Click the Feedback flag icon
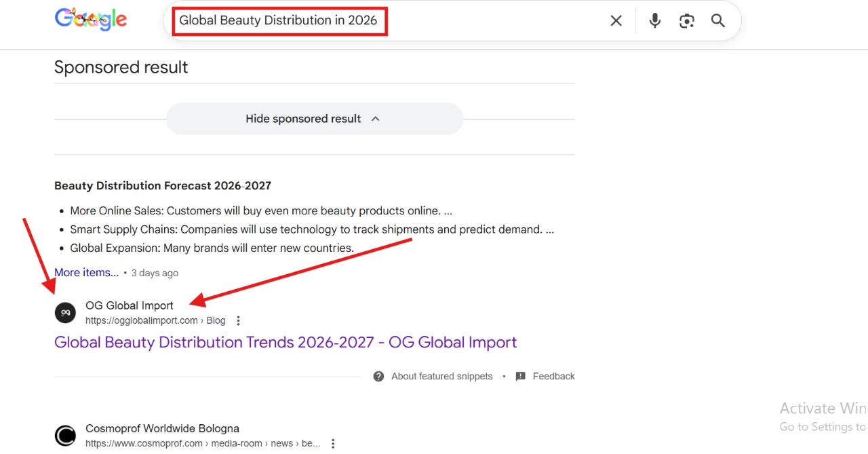 [520, 377]
